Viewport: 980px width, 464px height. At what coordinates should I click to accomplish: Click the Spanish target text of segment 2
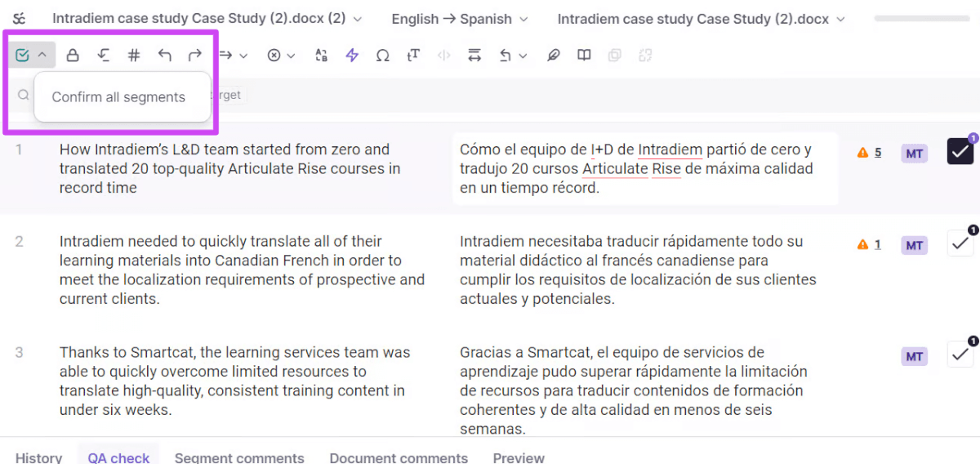coord(639,270)
